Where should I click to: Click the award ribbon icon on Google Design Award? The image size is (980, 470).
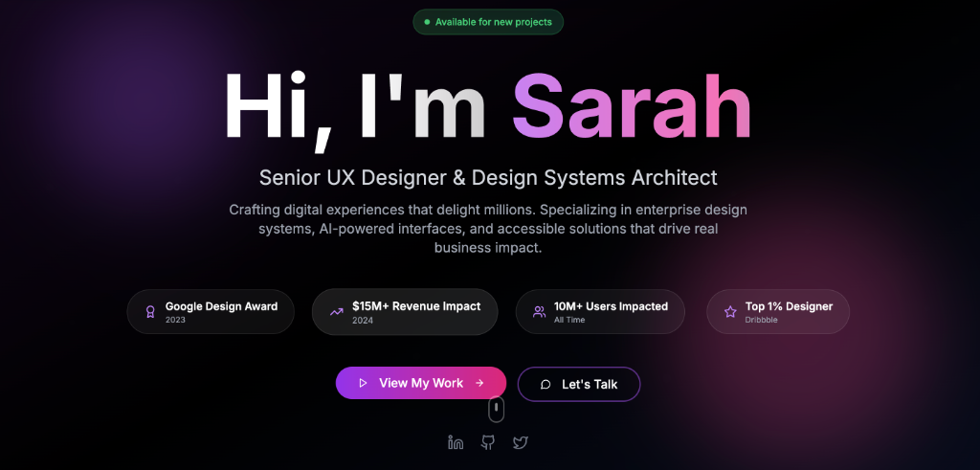click(150, 312)
